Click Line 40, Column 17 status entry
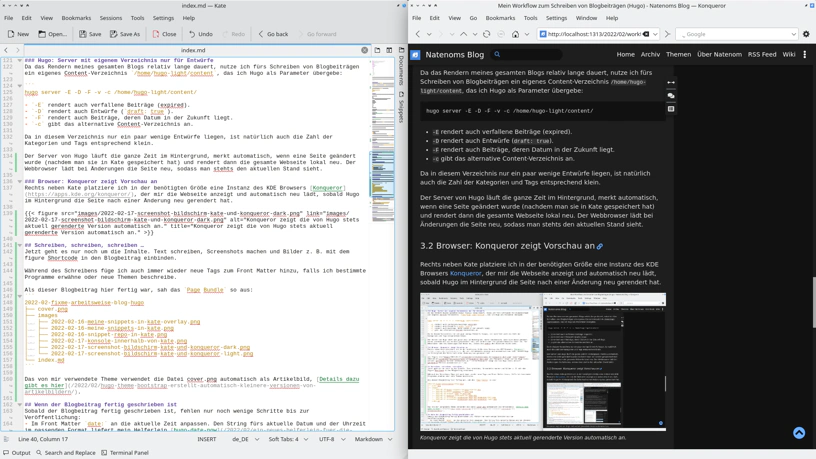816x459 pixels. (x=43, y=439)
